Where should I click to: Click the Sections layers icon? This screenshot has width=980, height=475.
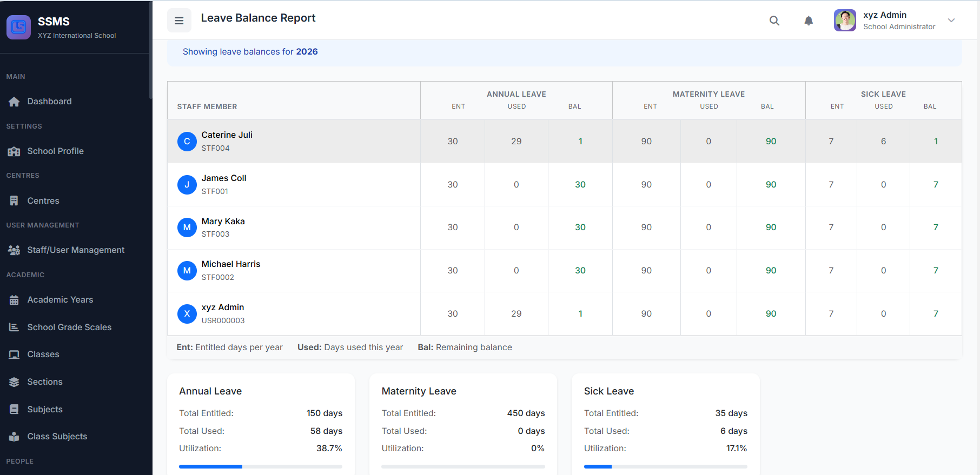click(x=14, y=382)
